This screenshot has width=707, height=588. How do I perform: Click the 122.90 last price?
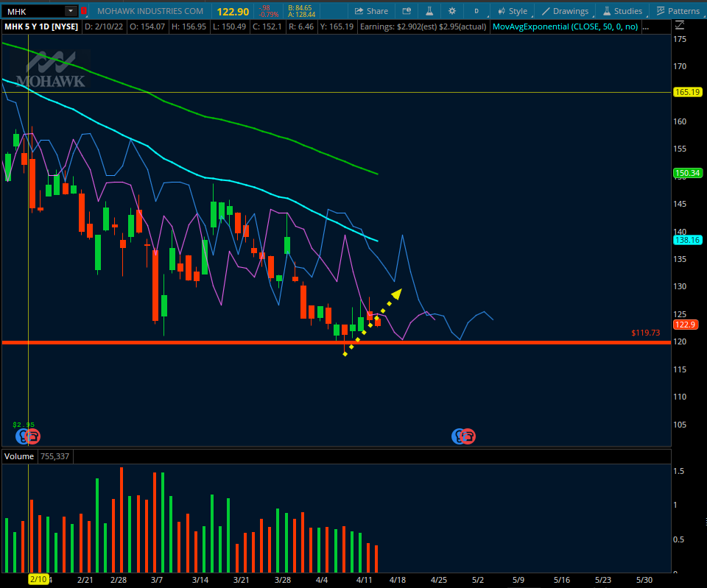tap(233, 12)
